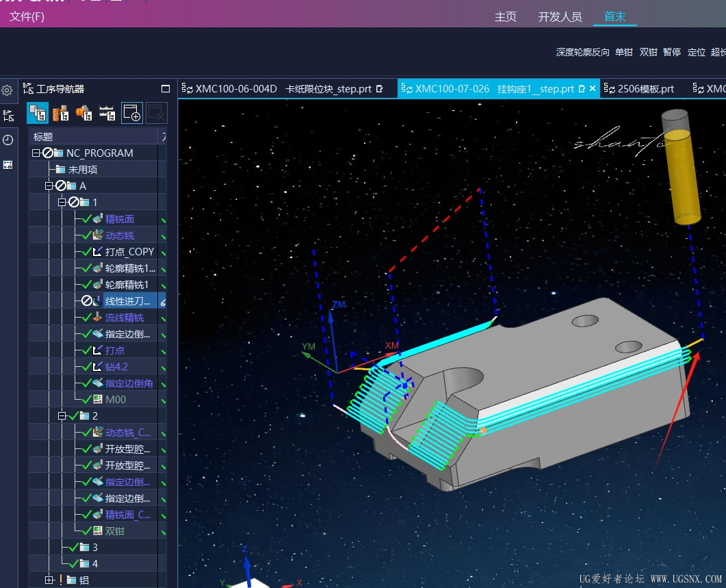Click the first 双钳 ribbon command

point(648,52)
